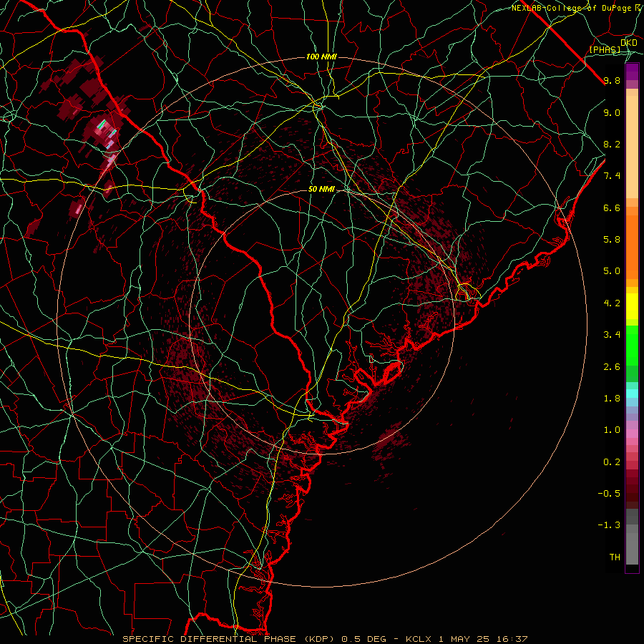This screenshot has height=644, width=644.
Task: Pick the yellow swatch beside 4.2
Action: [632, 306]
